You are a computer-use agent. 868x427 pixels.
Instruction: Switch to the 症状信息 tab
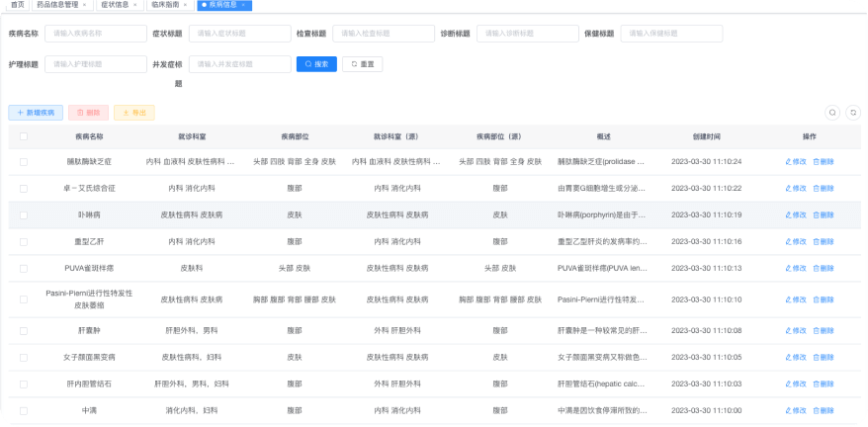[119, 5]
